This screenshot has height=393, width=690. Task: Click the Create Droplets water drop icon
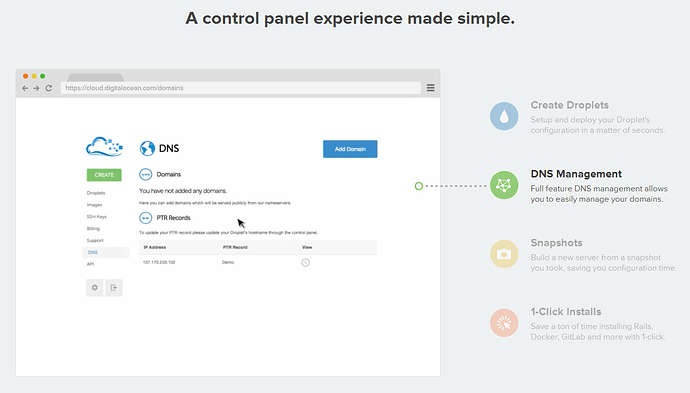(504, 116)
